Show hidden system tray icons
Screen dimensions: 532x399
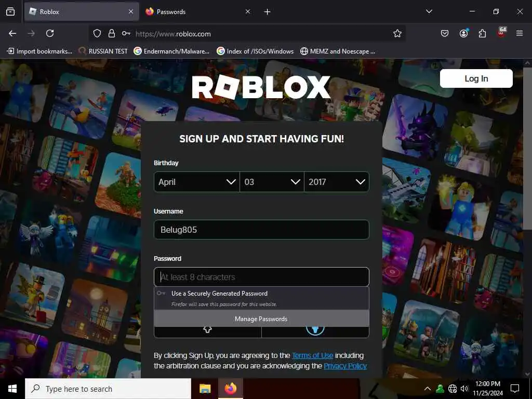[x=428, y=389]
